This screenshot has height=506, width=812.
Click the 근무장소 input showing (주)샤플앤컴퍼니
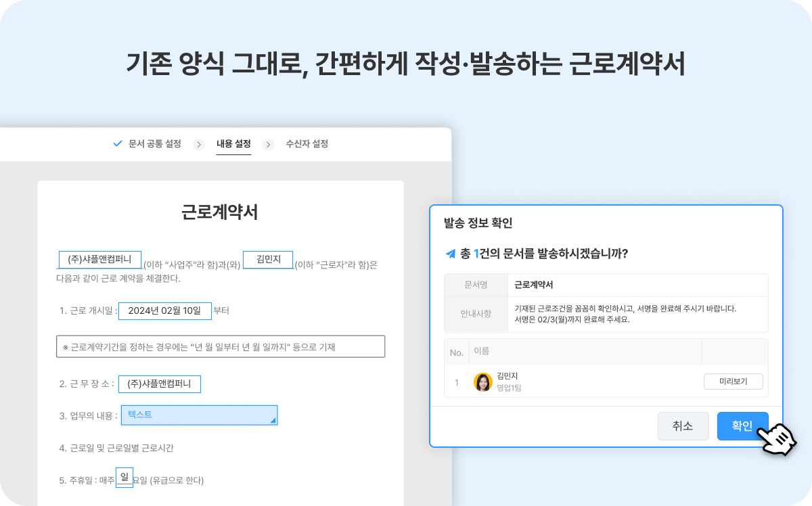pyautogui.click(x=160, y=384)
